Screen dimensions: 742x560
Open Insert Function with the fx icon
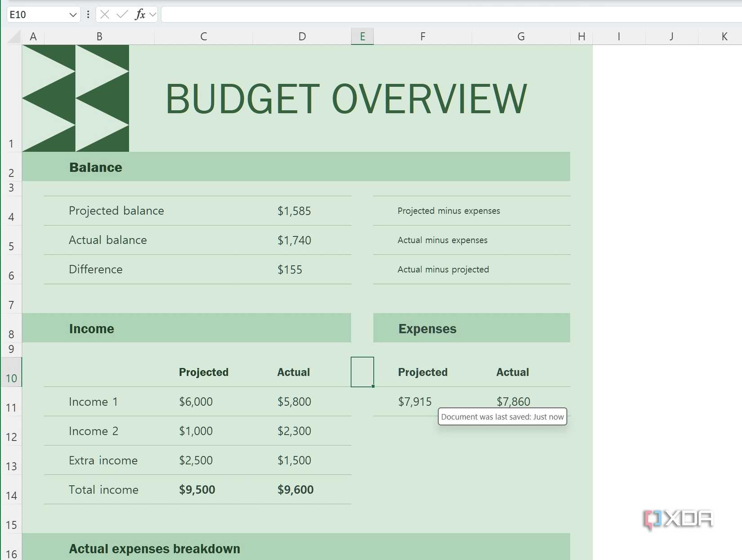tap(140, 14)
